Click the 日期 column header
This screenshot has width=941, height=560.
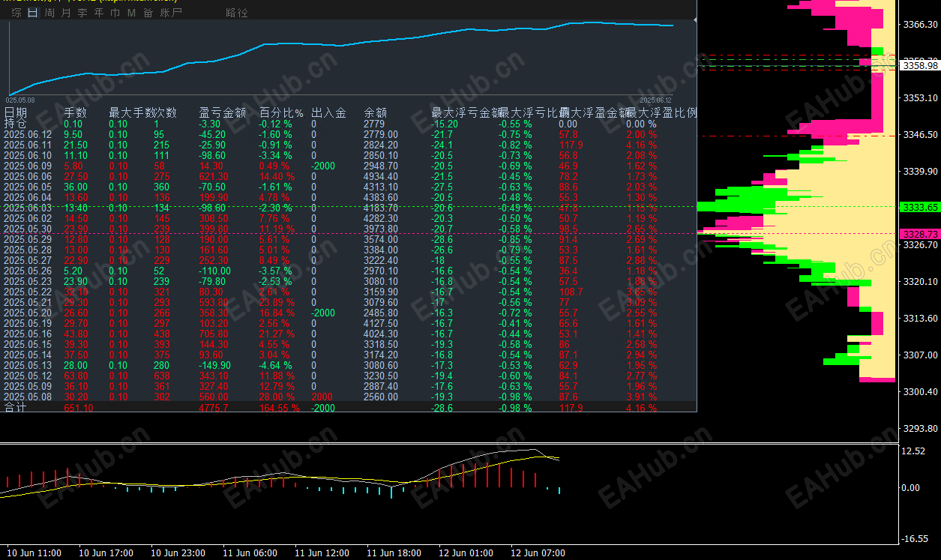[16, 113]
